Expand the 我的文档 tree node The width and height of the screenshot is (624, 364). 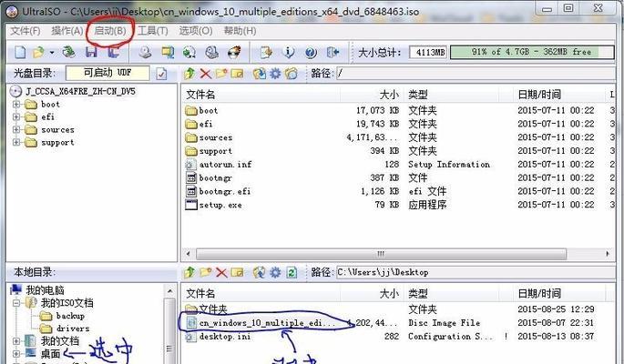click(16, 341)
